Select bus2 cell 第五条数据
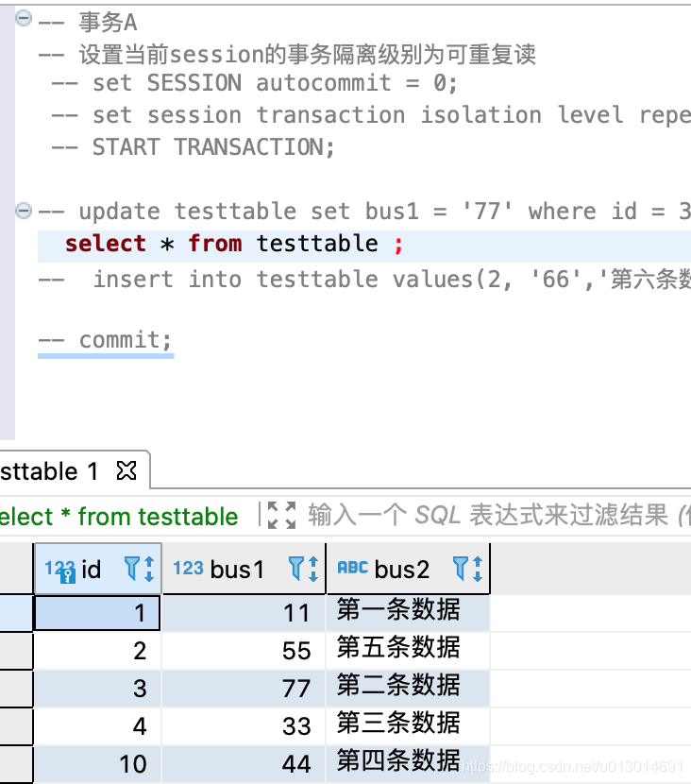The width and height of the screenshot is (691, 784). tap(408, 651)
